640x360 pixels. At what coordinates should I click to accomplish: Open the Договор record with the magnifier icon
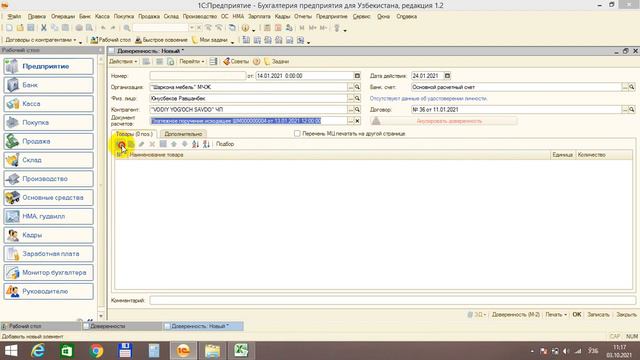coord(632,109)
